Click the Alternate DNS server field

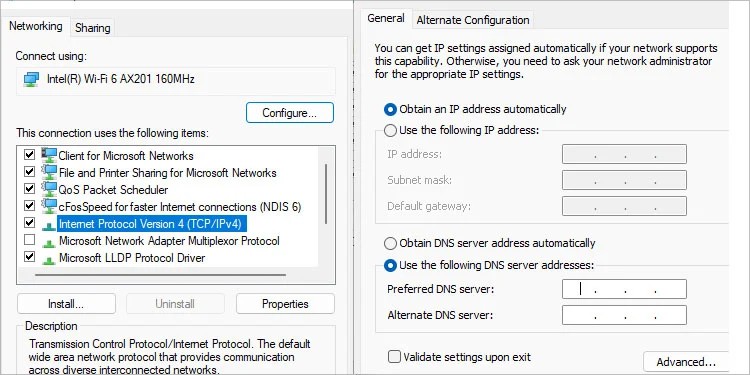[x=624, y=315]
